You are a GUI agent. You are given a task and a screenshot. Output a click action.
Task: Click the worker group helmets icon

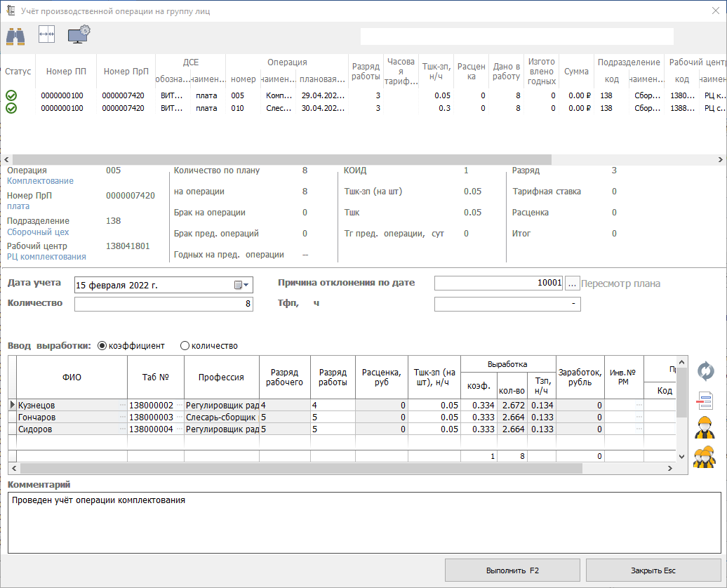tap(705, 457)
